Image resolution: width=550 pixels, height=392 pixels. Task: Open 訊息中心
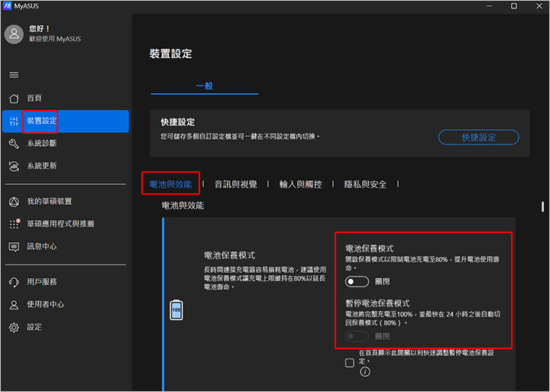[66, 247]
